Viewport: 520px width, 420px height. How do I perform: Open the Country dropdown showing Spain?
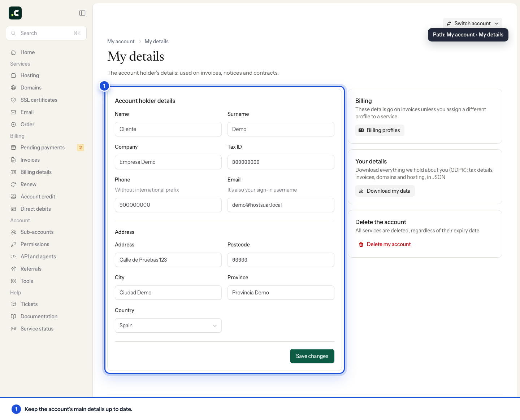pyautogui.click(x=168, y=325)
